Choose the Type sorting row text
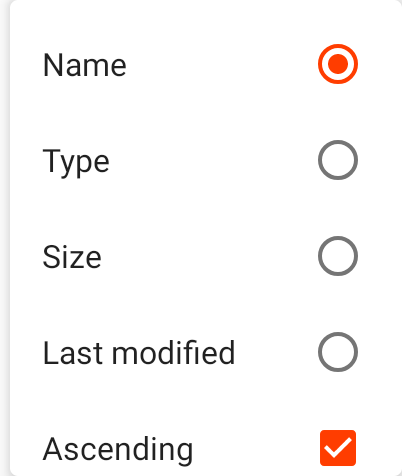Image resolution: width=402 pixels, height=476 pixels. pyautogui.click(x=76, y=163)
